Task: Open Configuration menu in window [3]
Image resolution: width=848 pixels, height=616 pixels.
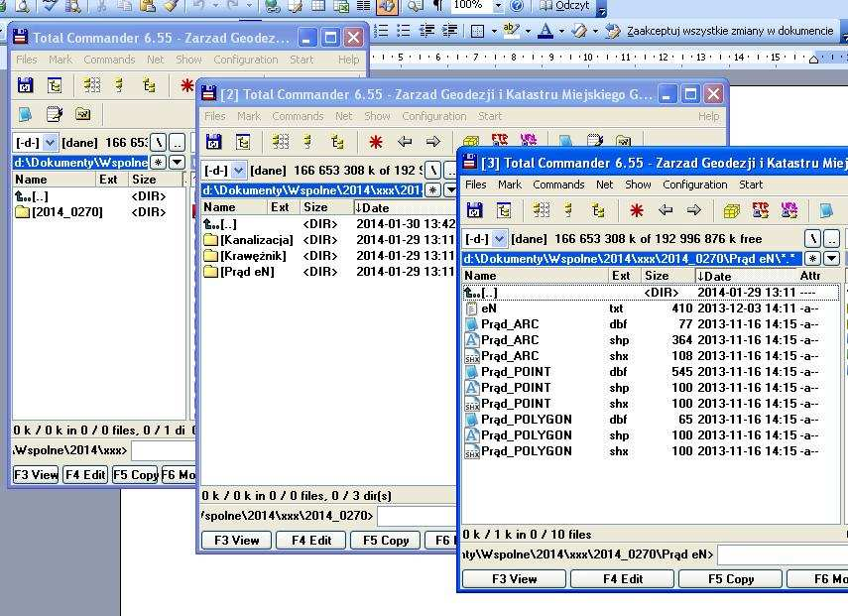Action: point(695,185)
